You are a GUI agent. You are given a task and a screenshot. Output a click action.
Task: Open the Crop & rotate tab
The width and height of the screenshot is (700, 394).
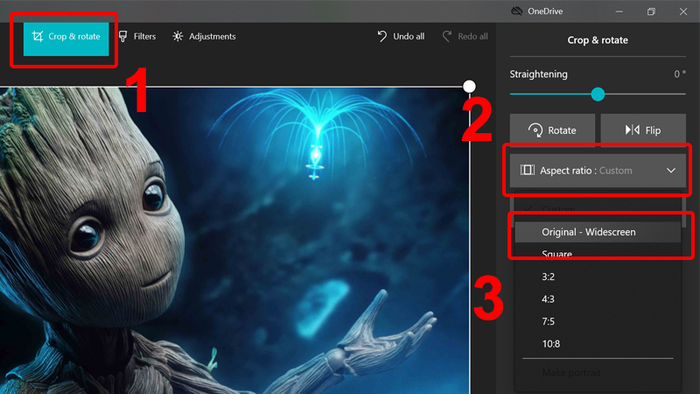66,38
